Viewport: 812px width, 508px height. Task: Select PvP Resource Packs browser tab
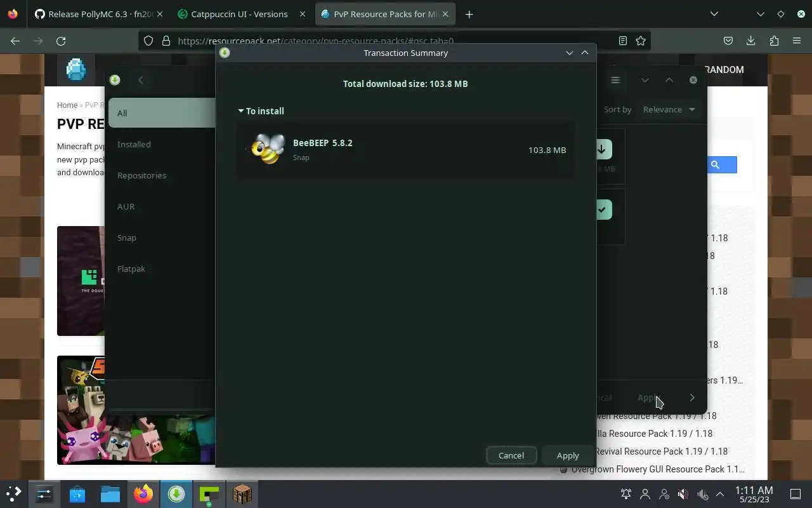(x=384, y=14)
